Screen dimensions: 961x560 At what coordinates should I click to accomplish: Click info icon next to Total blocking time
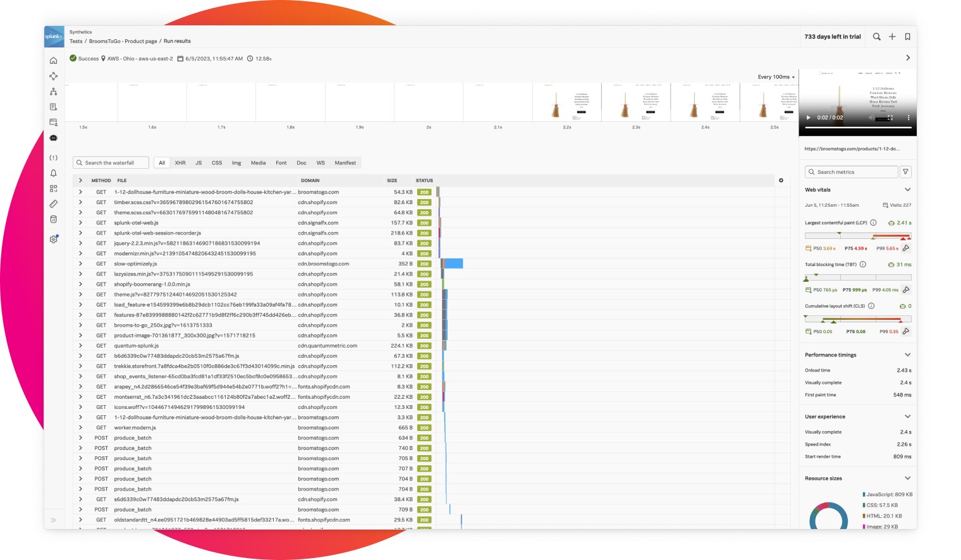click(x=863, y=265)
